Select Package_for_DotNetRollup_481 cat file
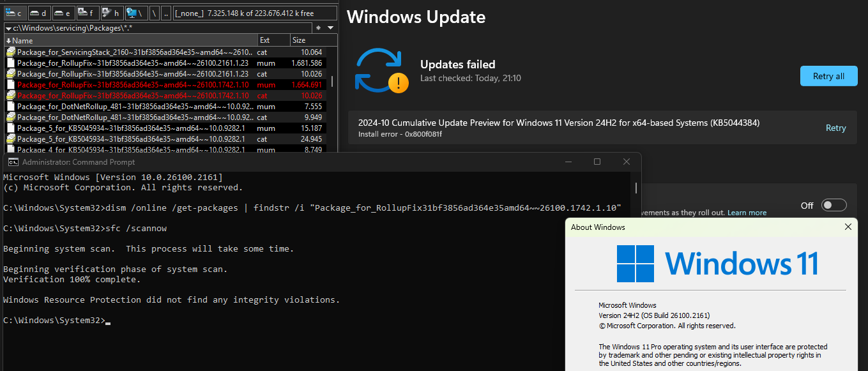Viewport: 868px width, 371px height. click(x=165, y=117)
